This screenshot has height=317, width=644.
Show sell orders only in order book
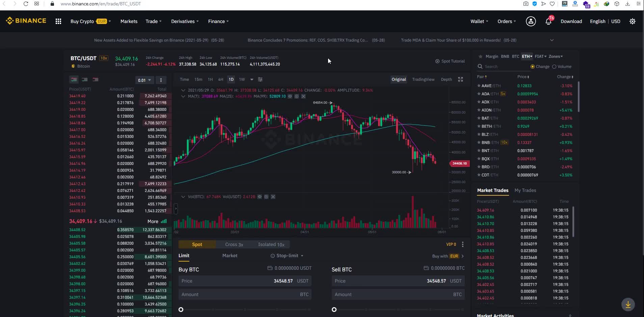tap(96, 79)
